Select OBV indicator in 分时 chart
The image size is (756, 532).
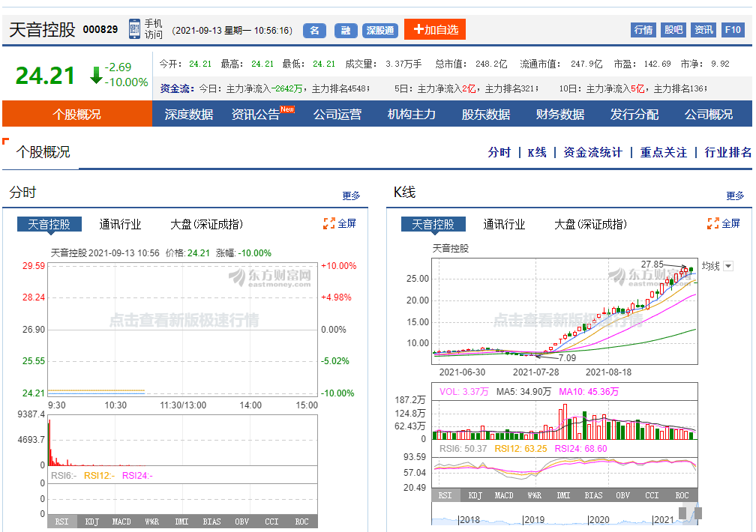pos(241,522)
